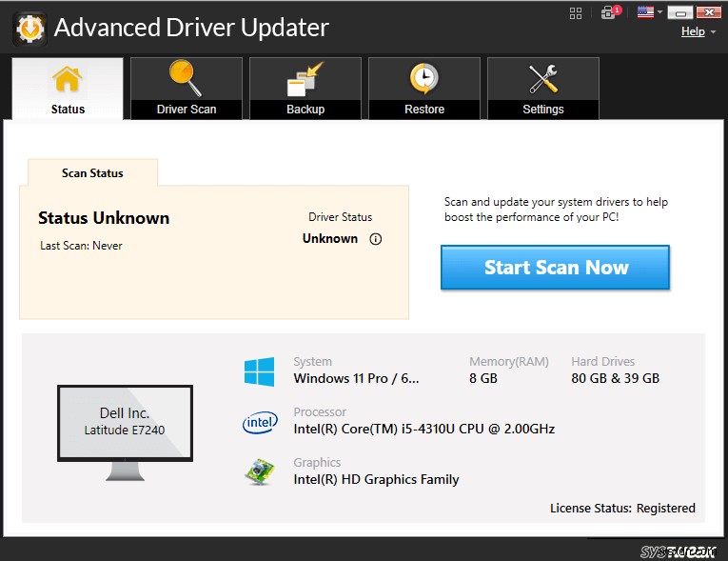
Task: Click the Start Scan Now button
Action: pos(555,268)
